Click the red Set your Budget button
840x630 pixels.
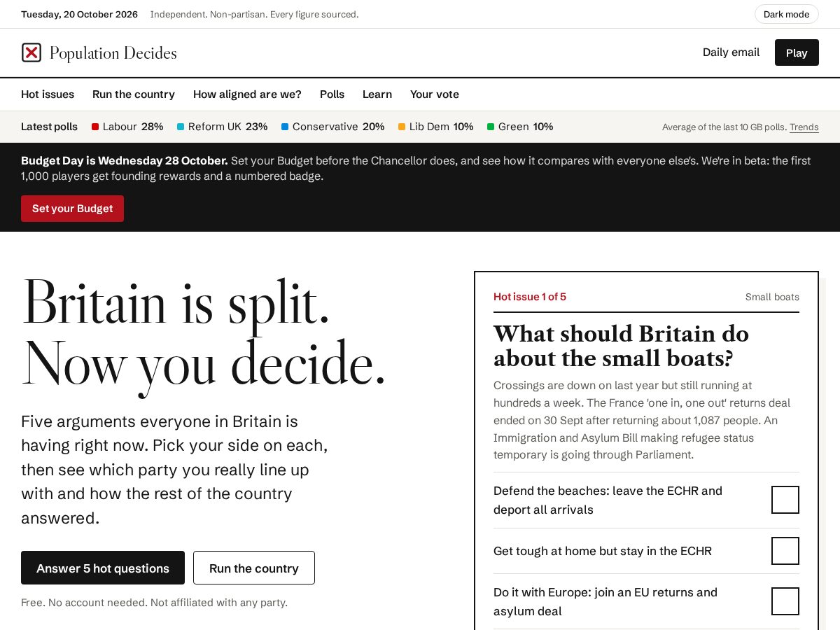click(72, 209)
